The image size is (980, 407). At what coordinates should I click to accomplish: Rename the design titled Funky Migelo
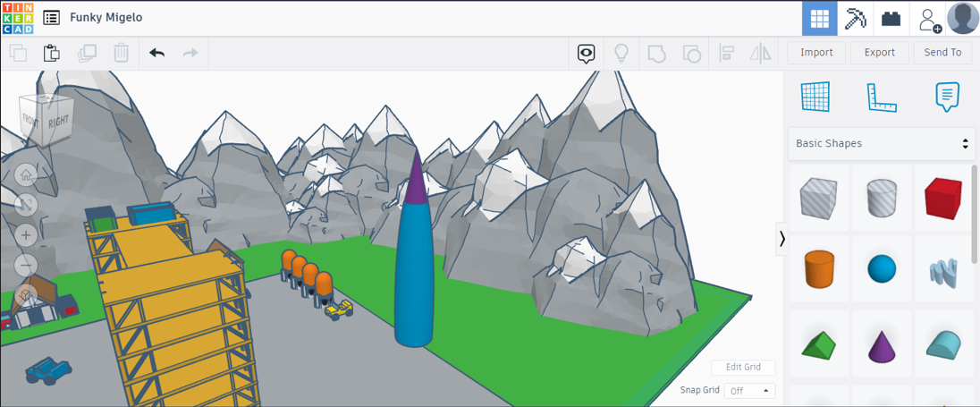pos(106,18)
